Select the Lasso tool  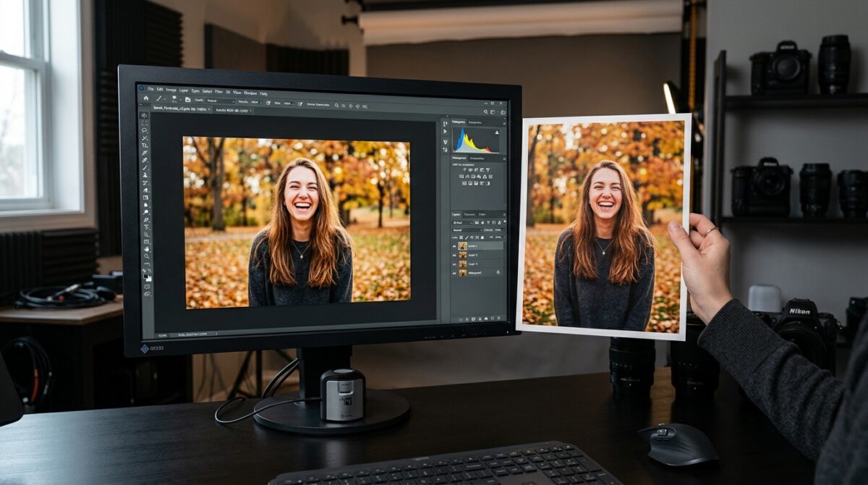[145, 130]
